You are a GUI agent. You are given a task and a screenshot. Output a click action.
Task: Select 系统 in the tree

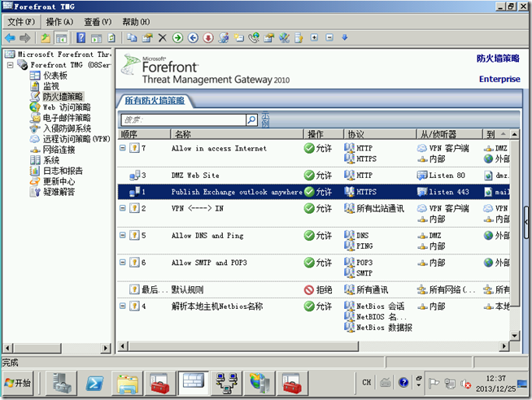tap(51, 160)
